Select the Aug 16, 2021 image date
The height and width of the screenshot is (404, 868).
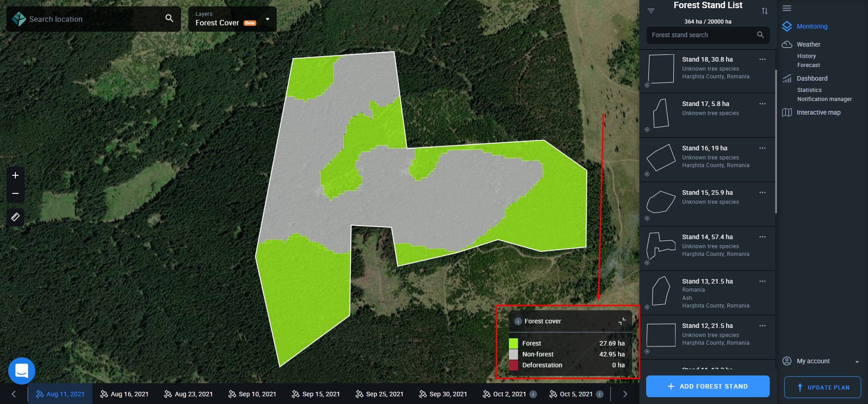(125, 394)
